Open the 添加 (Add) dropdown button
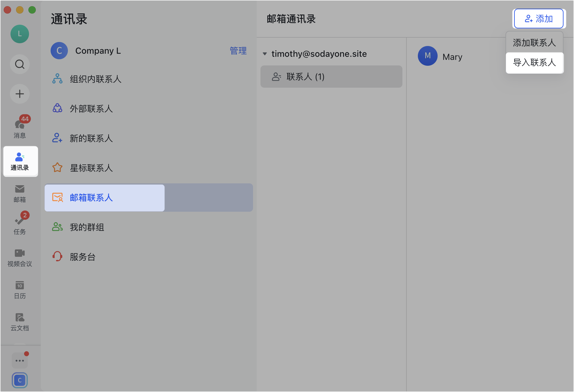574x392 pixels. [539, 19]
